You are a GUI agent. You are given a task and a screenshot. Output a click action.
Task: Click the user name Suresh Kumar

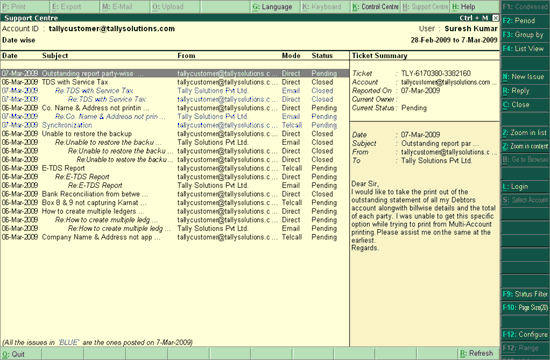point(471,29)
